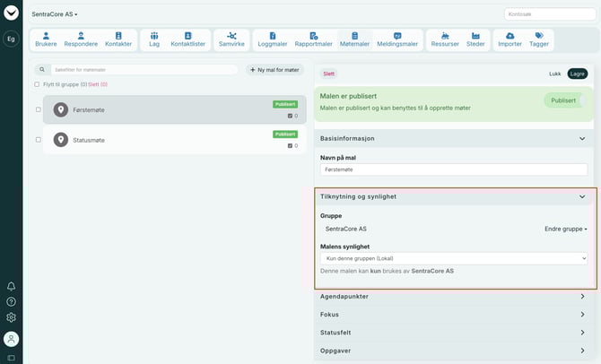Open the user profile avatar icon

pos(12,339)
